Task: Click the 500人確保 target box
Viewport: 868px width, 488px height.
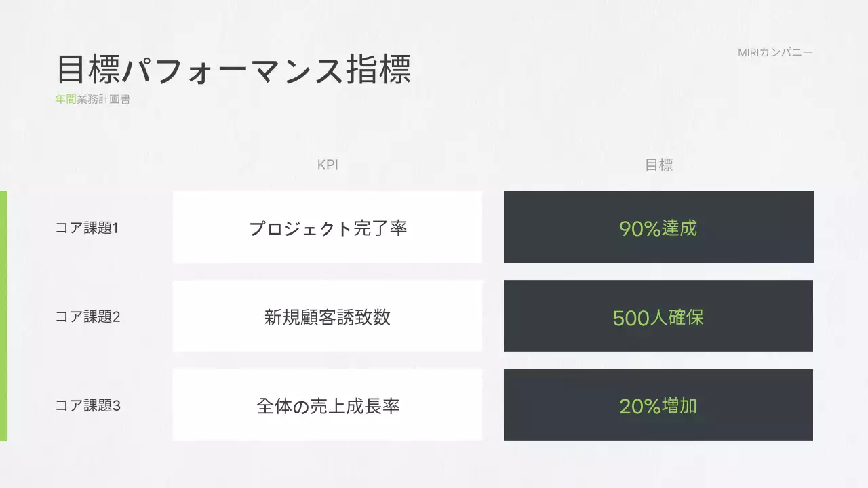Action: (x=658, y=317)
